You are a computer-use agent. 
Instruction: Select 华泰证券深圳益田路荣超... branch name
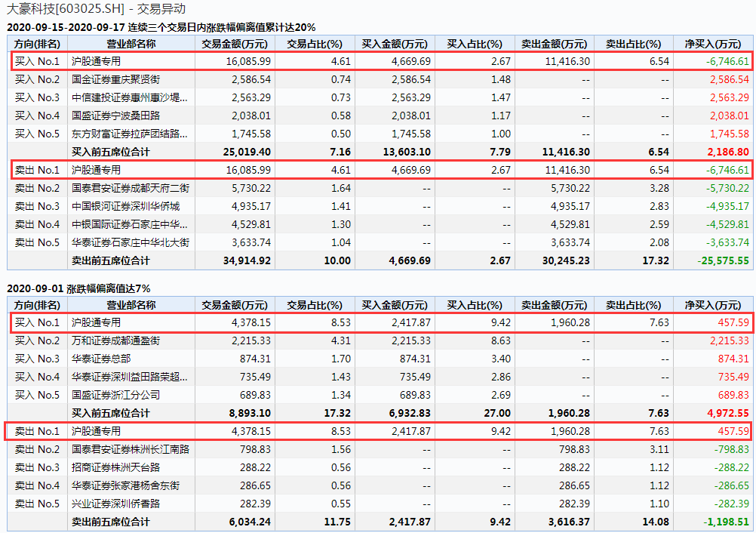pyautogui.click(x=129, y=377)
